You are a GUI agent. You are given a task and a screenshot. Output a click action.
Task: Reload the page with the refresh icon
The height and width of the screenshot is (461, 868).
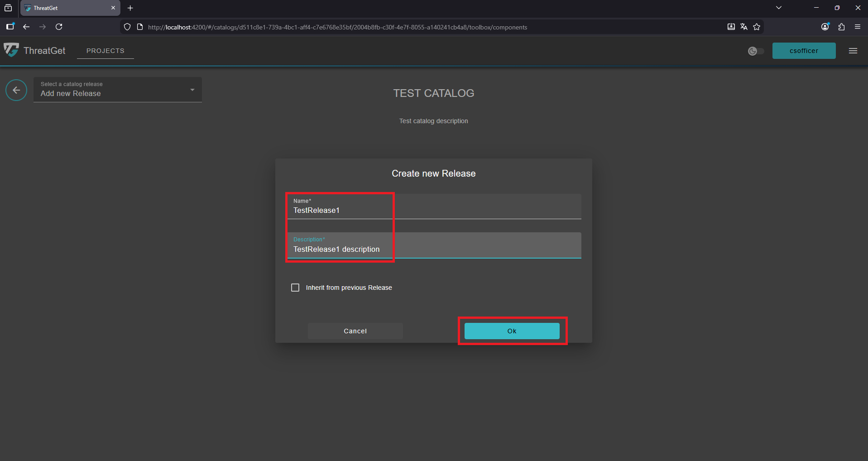tap(59, 27)
